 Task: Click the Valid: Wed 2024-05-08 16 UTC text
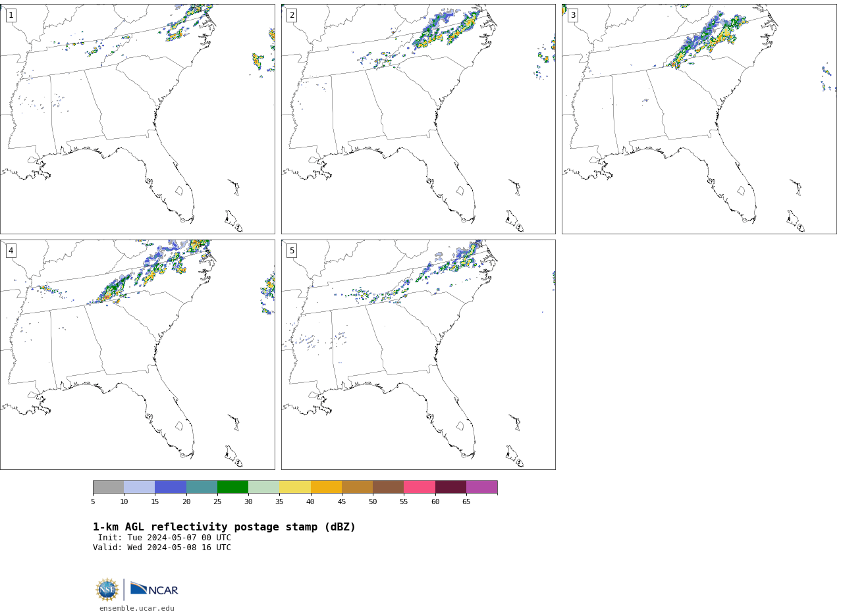162,548
